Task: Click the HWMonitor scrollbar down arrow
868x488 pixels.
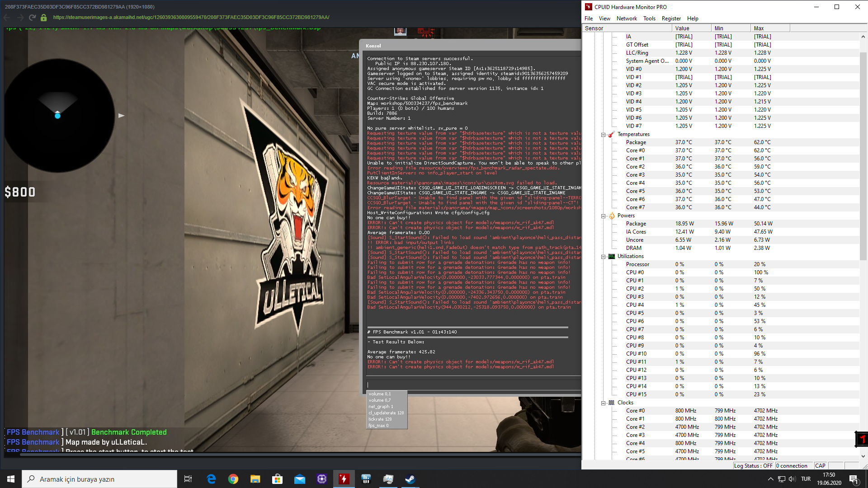Action: pyautogui.click(x=863, y=456)
